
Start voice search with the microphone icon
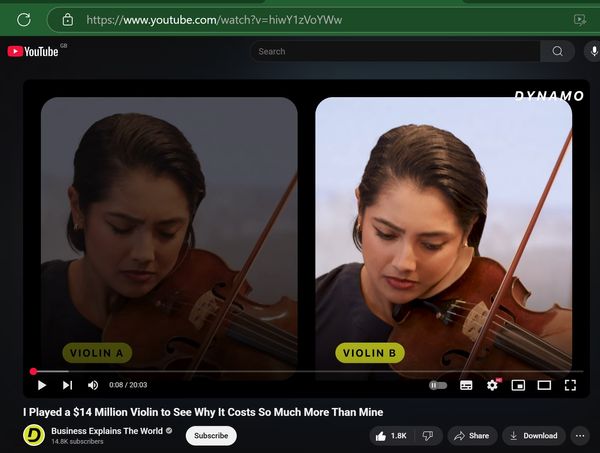[x=593, y=51]
